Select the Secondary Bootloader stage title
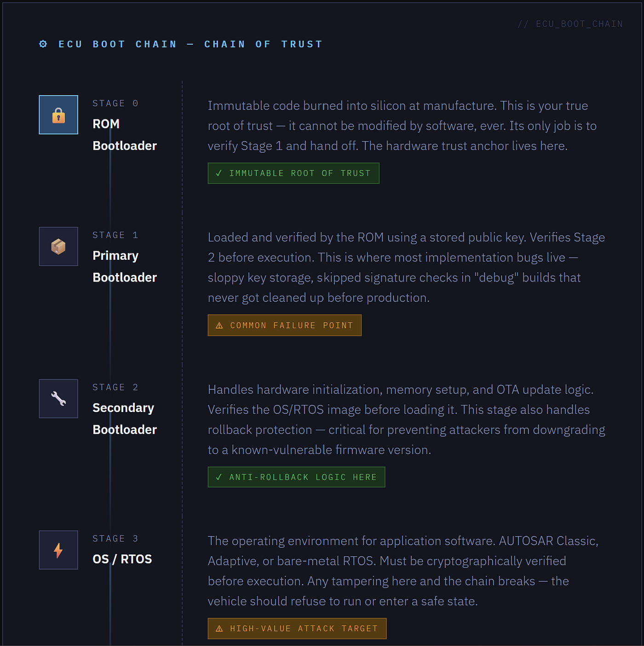Screen dimensions: 644x646 click(125, 419)
